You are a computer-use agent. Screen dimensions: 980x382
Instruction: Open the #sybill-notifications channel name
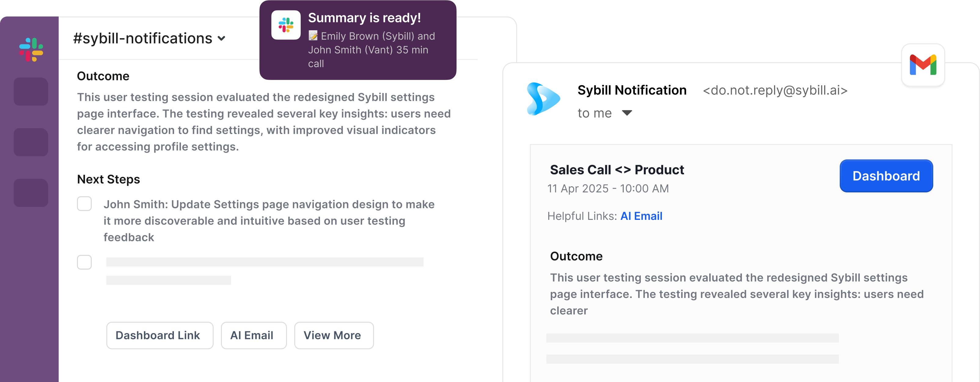[x=143, y=38]
